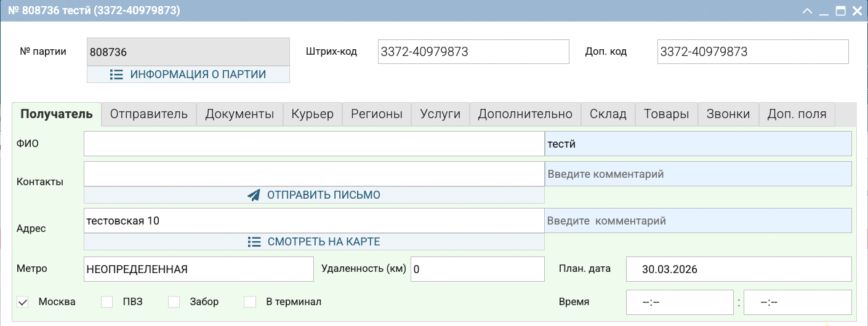Uncheck the Москва checkbox
Image resolution: width=868 pixels, height=326 pixels.
click(x=23, y=302)
